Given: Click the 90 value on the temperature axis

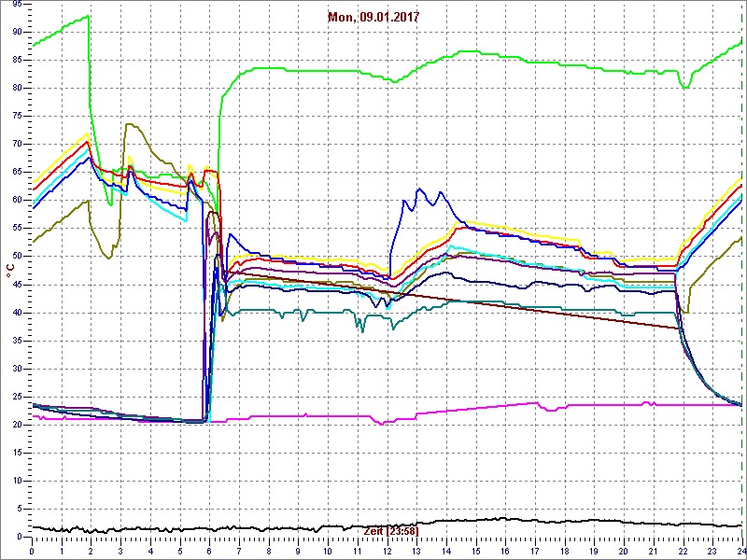Looking at the screenshot, I should pyautogui.click(x=17, y=32).
